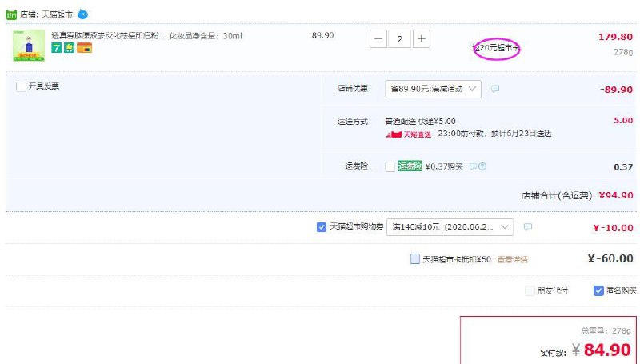640x364 pixels.
Task: Click the quantity input field showing 2
Action: point(399,38)
